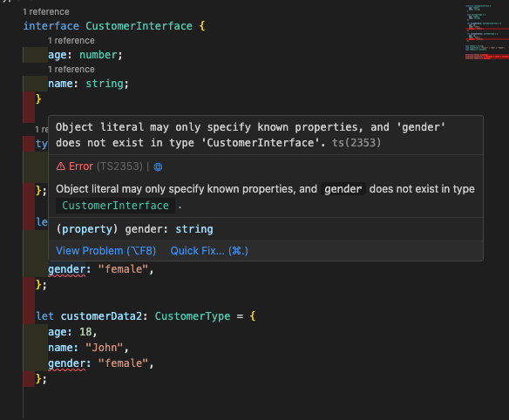Click '(property) gender: string' signature line
The width and height of the screenshot is (509, 420).
[134, 229]
